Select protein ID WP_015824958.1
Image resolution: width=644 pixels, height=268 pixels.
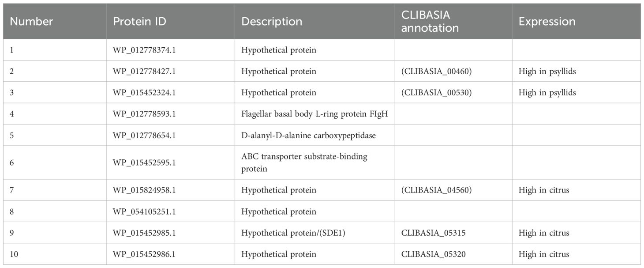[x=144, y=190]
